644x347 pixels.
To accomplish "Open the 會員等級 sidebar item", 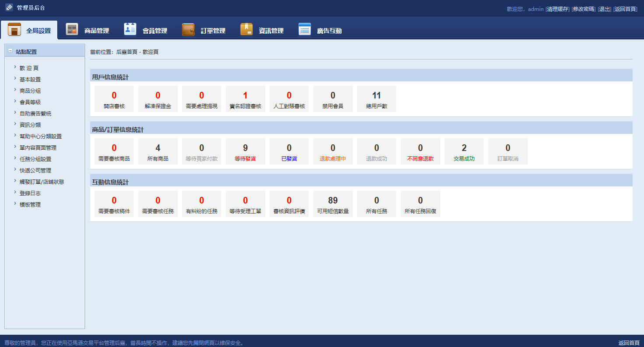I will (x=30, y=102).
